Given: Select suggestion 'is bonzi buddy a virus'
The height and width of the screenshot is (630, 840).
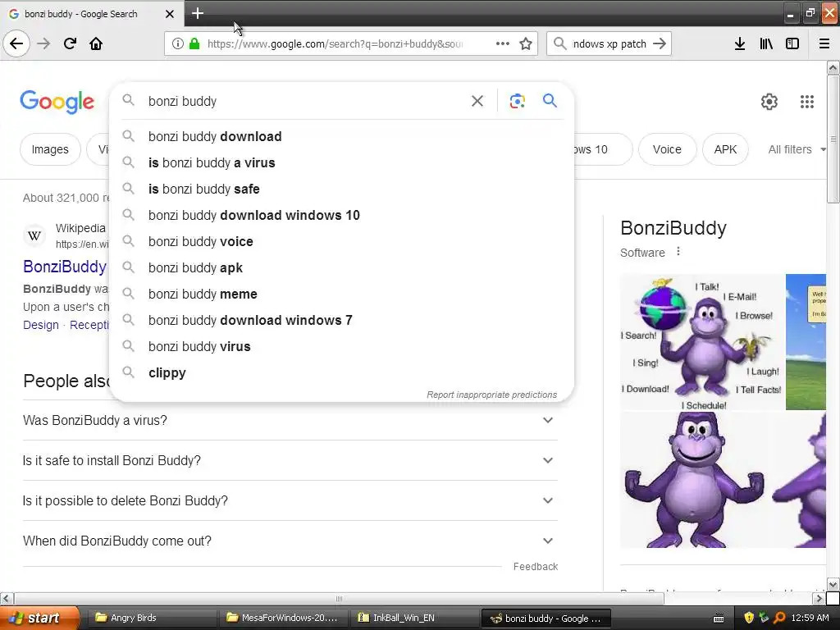Looking at the screenshot, I should [x=341, y=163].
